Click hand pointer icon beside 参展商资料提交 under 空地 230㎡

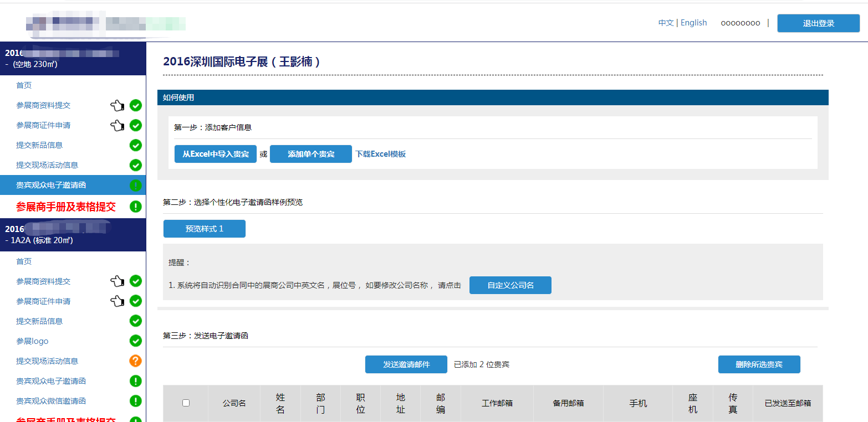pos(117,105)
